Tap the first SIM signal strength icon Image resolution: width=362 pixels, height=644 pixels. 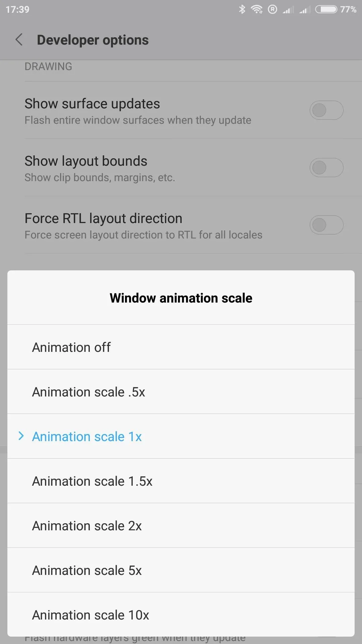point(288,10)
